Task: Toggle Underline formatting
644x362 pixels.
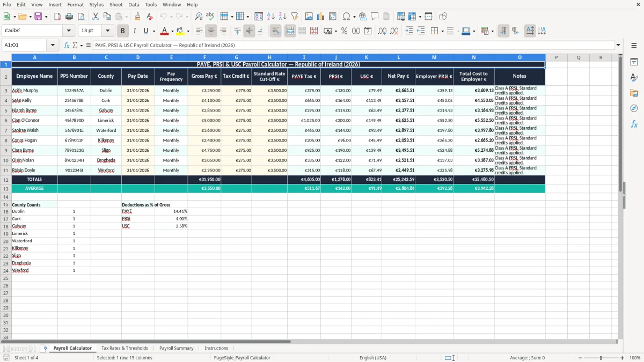Action: coord(145,31)
